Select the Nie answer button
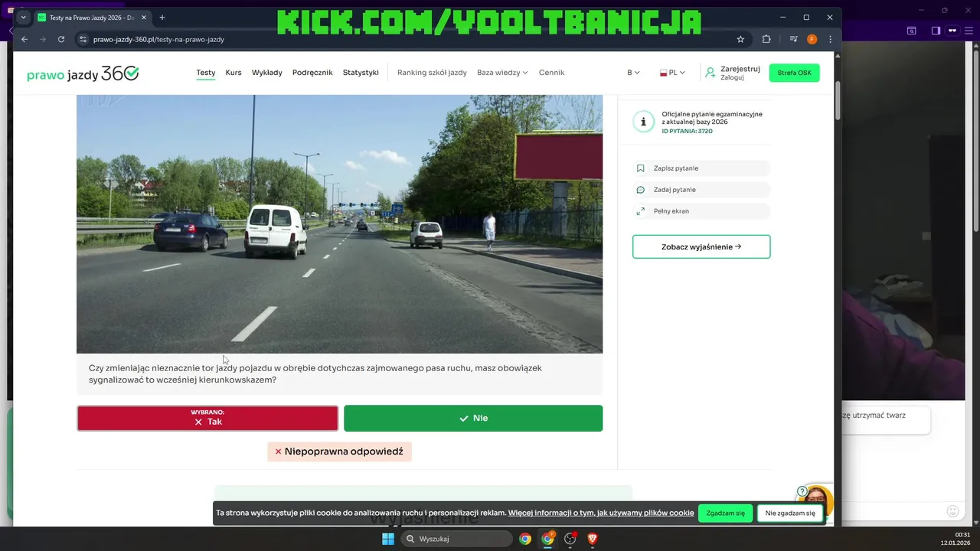980x551 pixels. point(473,419)
